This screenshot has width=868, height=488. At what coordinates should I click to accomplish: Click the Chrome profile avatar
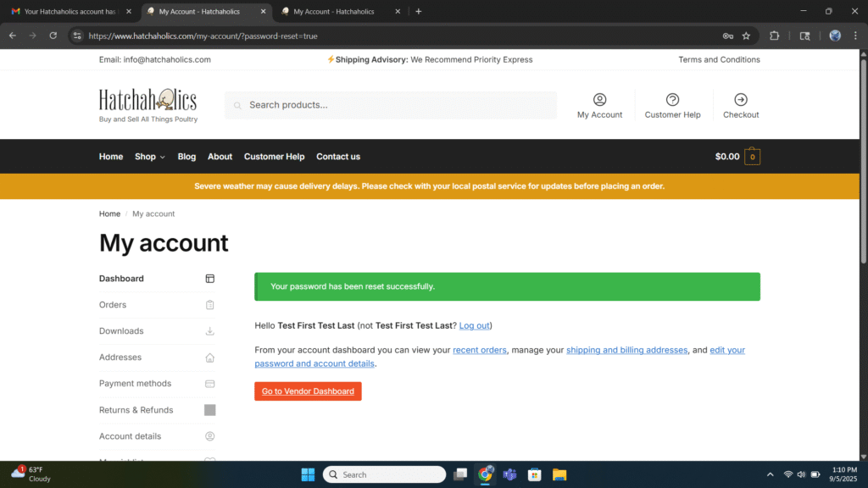click(835, 36)
